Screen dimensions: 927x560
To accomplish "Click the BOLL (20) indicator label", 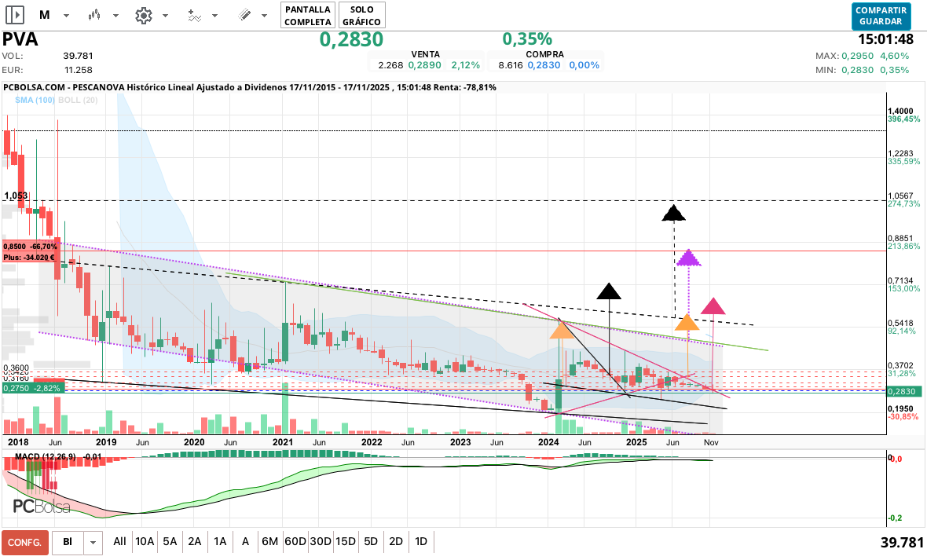I will [x=78, y=100].
